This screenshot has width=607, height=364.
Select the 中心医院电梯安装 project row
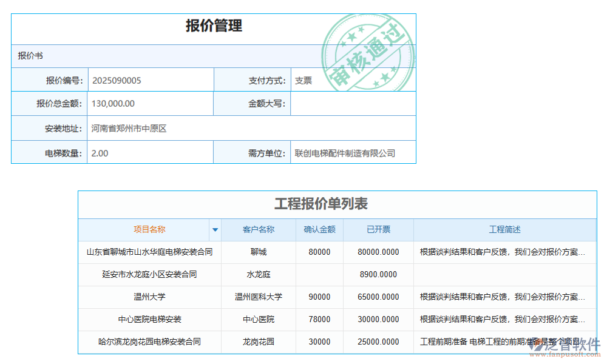tap(148, 320)
